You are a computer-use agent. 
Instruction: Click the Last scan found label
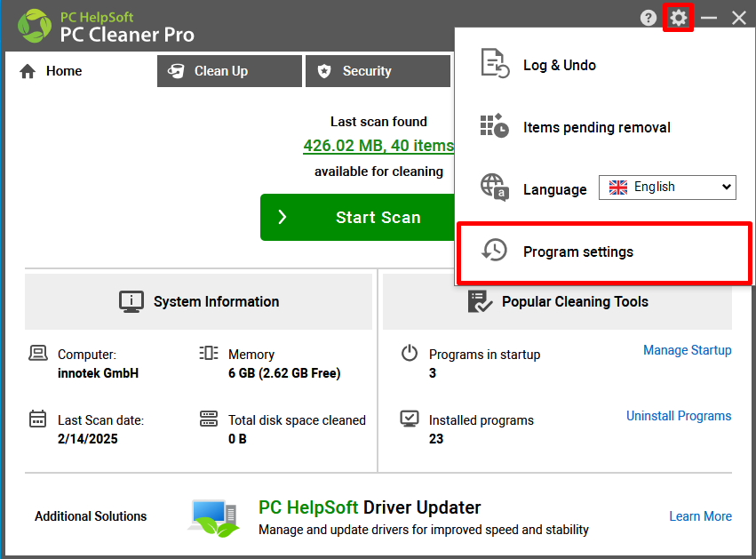(x=378, y=122)
